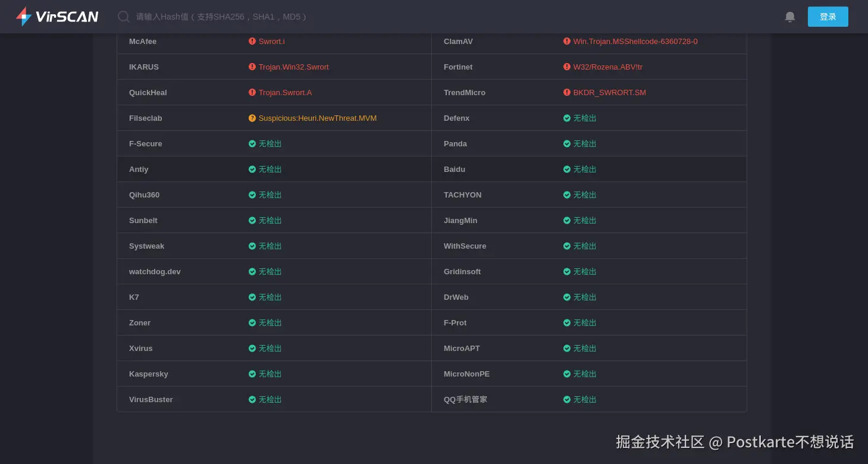Click the Trojan.Win32.Swrort detection result
The width and height of the screenshot is (868, 464).
(x=293, y=67)
